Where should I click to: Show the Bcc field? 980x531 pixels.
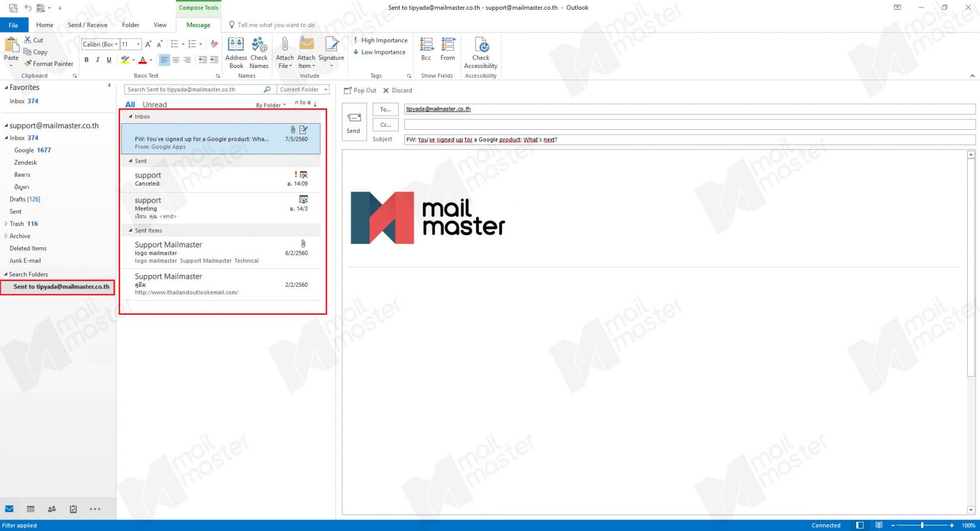coord(426,49)
